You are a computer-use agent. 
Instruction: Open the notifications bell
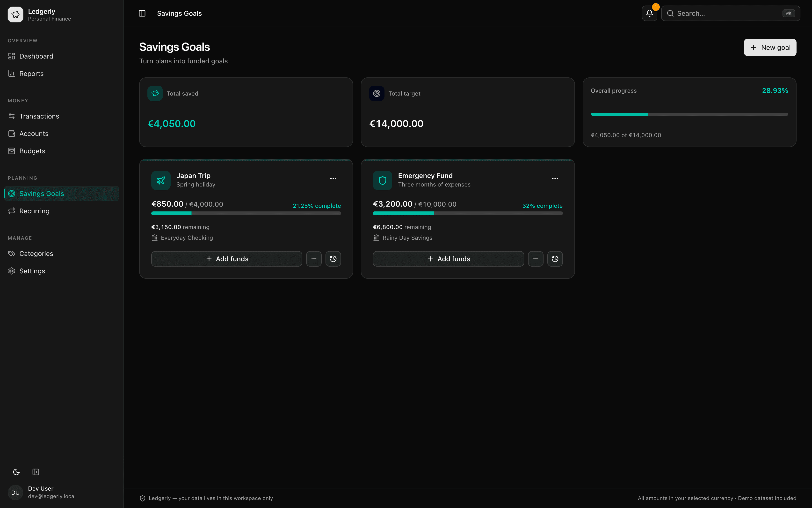pos(649,14)
